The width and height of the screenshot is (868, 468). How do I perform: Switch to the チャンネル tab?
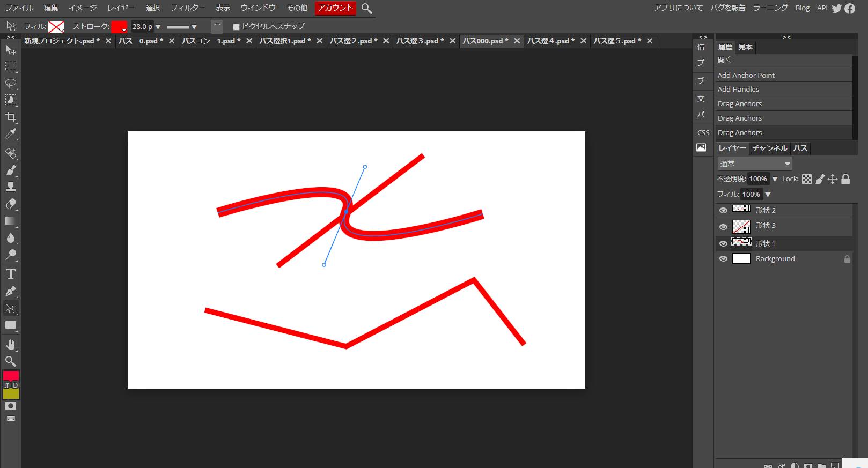point(769,148)
